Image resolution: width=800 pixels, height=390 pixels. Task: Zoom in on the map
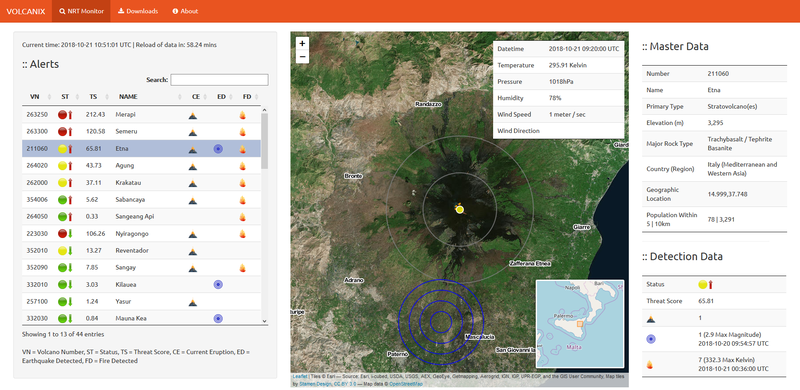pyautogui.click(x=303, y=44)
